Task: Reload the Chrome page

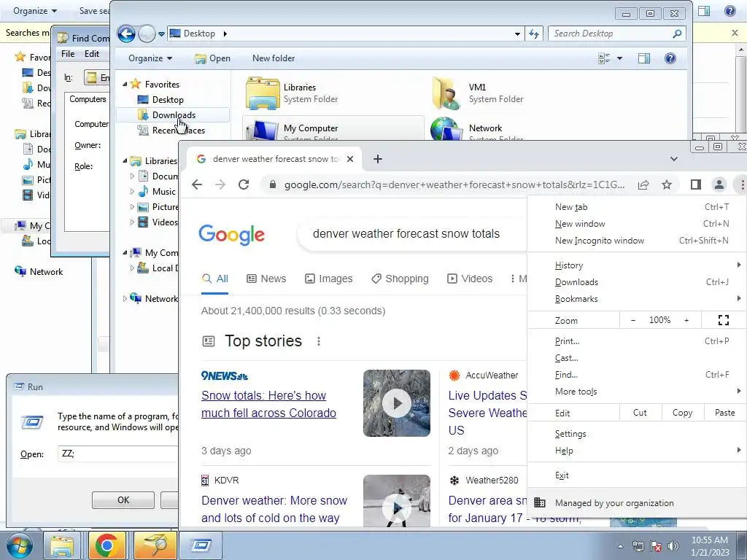Action: click(x=244, y=184)
